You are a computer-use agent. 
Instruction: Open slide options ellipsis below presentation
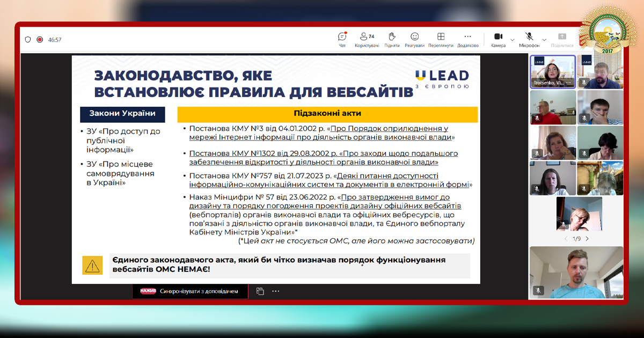click(x=276, y=291)
